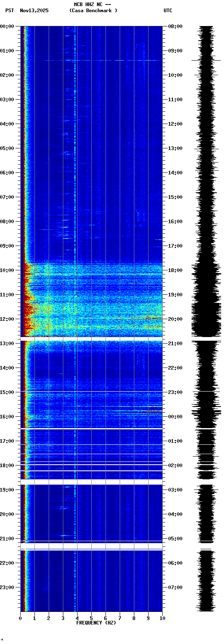Click the 'PST' timezone label
The width and height of the screenshot is (224, 644).
tap(10, 11)
